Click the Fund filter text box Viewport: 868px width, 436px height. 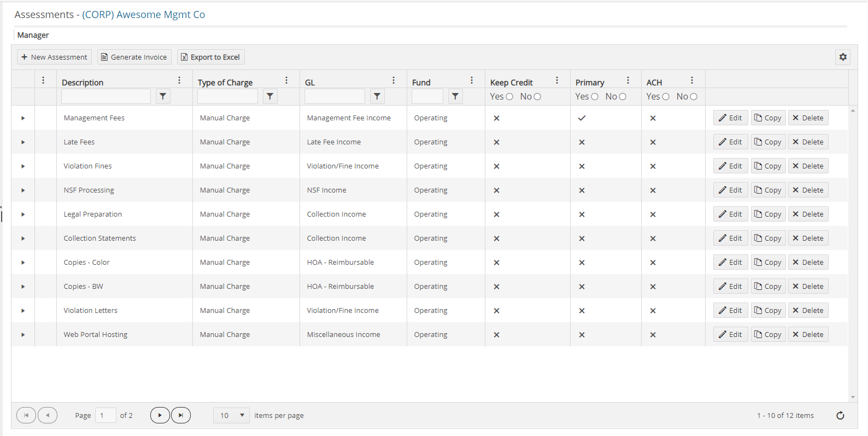(427, 96)
